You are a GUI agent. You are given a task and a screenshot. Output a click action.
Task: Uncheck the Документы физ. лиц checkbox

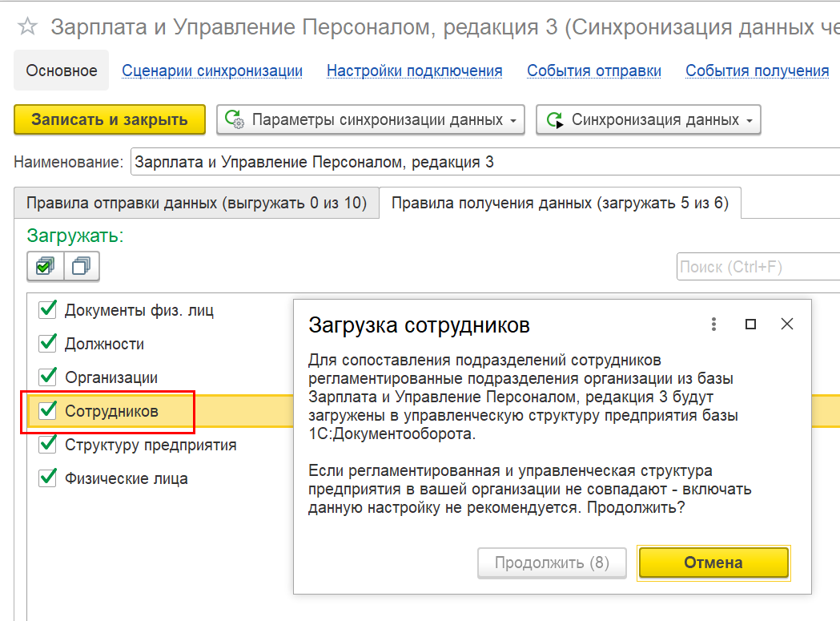pyautogui.click(x=48, y=310)
